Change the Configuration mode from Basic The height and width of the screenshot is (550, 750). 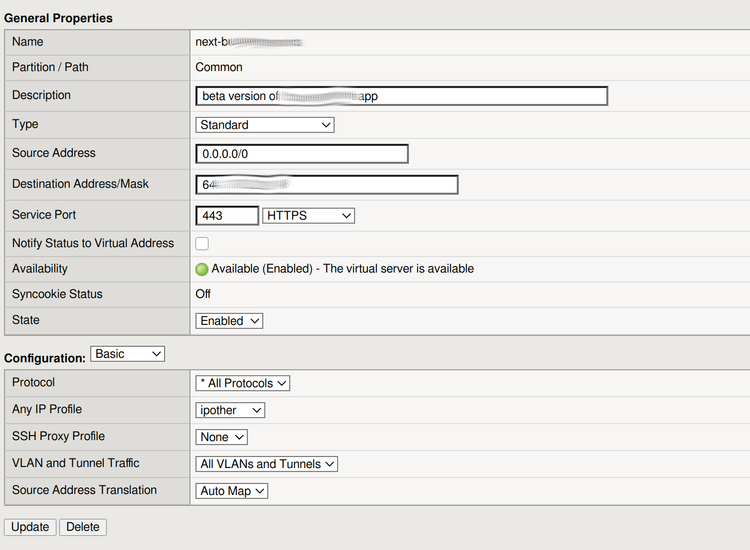(x=127, y=354)
